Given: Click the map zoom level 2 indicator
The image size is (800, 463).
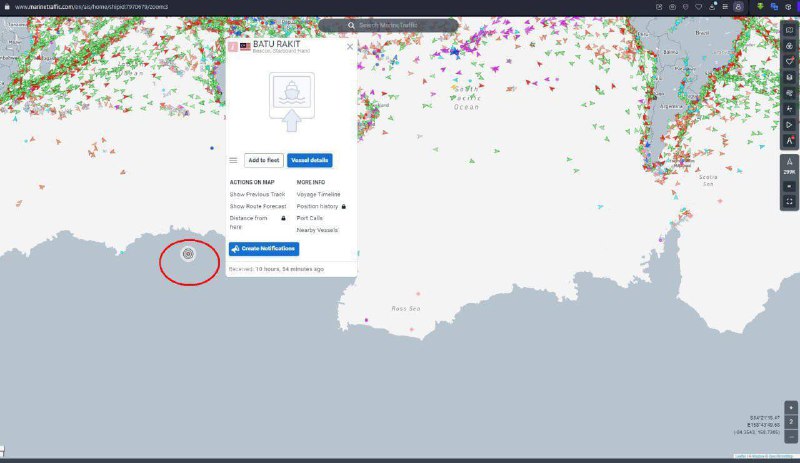Looking at the screenshot, I should [791, 422].
